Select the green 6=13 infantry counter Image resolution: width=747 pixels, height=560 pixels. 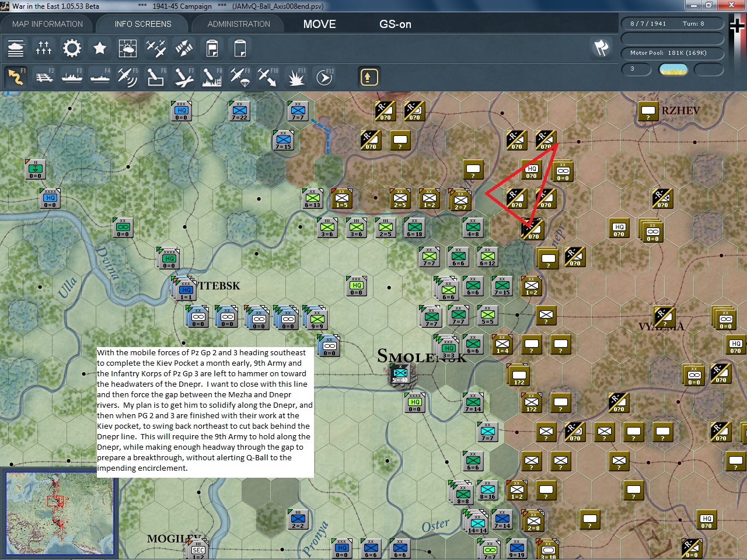click(313, 198)
